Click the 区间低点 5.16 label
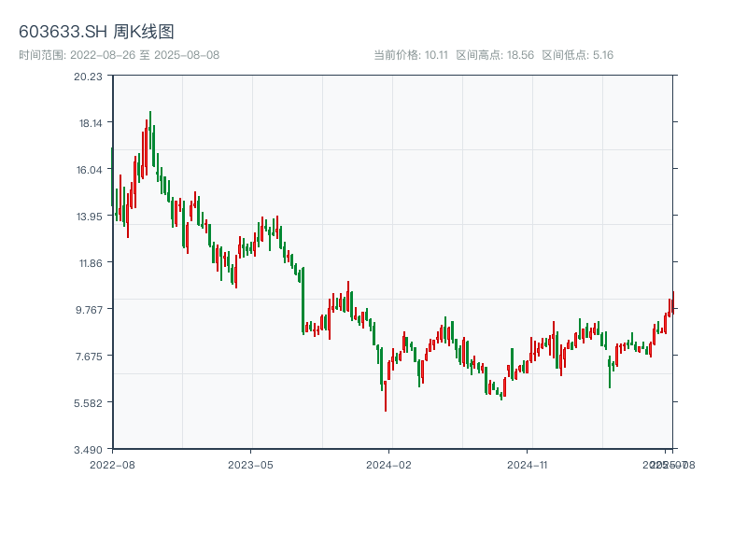The image size is (747, 560). point(577,55)
